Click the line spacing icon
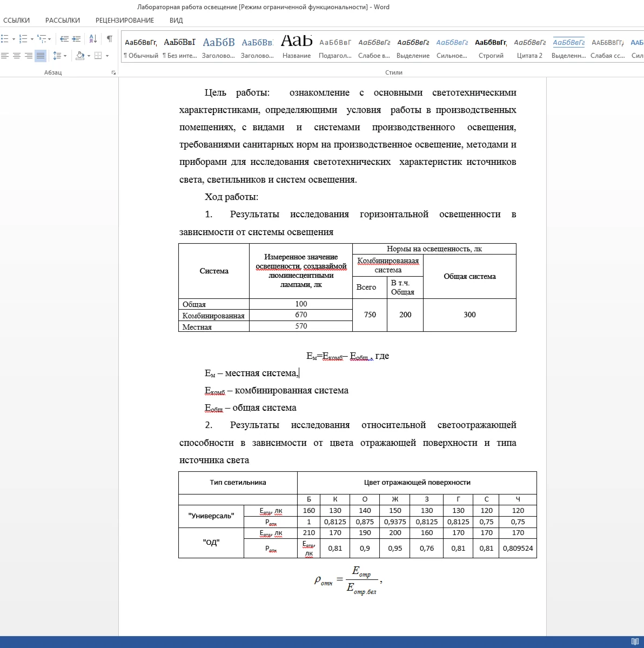This screenshot has width=644, height=648. coord(57,55)
